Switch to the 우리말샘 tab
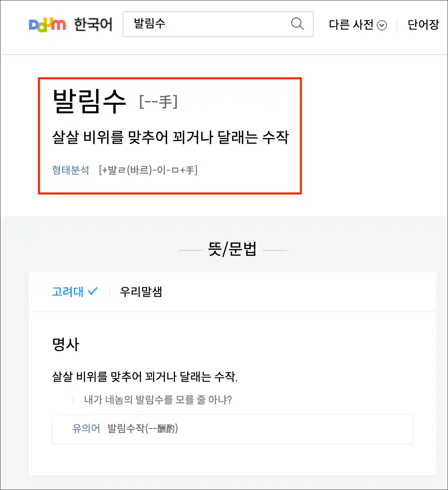This screenshot has height=490, width=448. pyautogui.click(x=141, y=292)
